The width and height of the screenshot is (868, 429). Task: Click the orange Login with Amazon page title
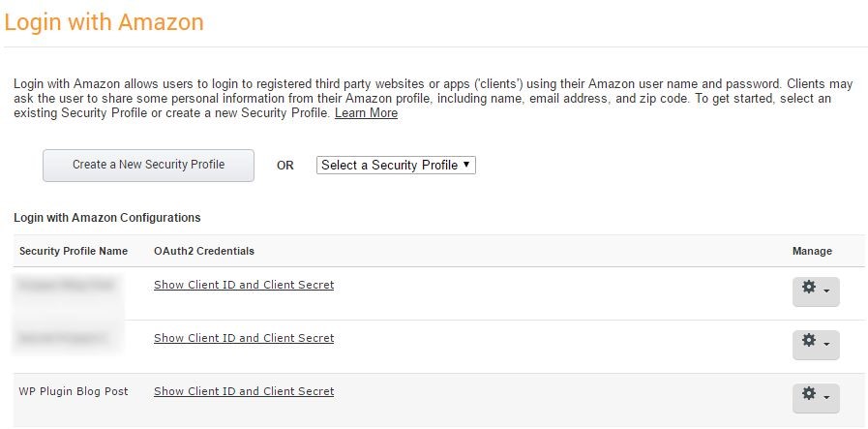click(x=105, y=22)
